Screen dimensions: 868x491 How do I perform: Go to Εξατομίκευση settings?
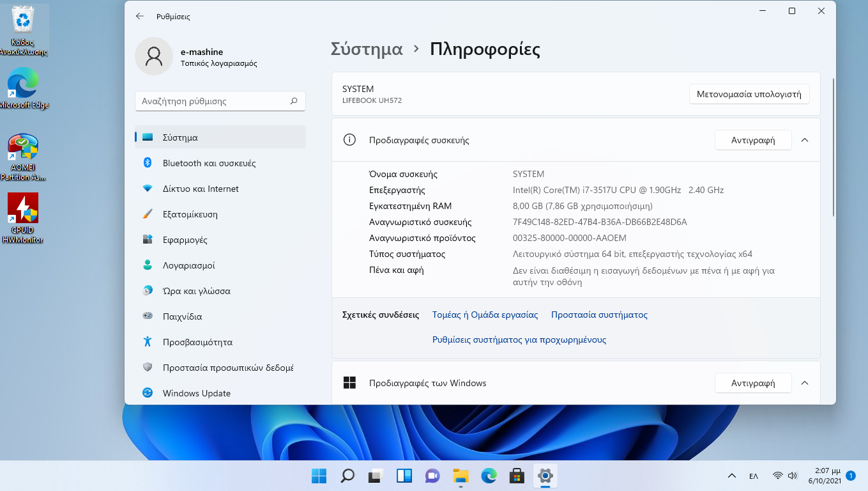pos(220,214)
